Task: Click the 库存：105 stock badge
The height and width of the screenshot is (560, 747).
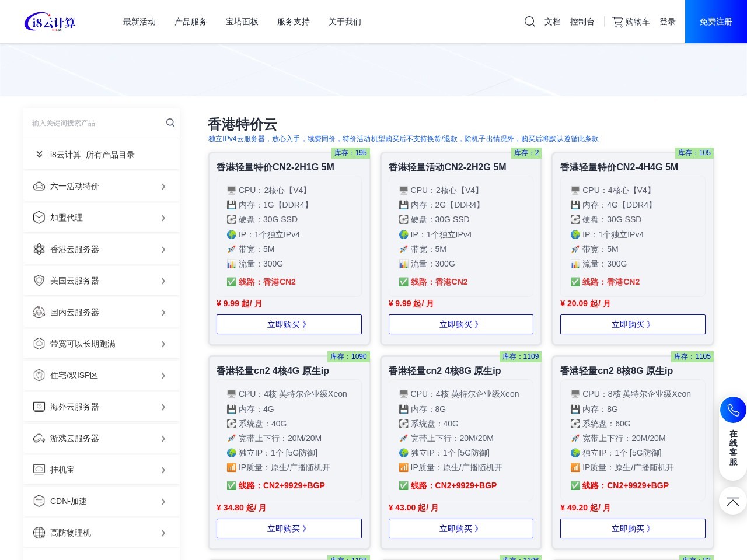Action: click(x=694, y=153)
